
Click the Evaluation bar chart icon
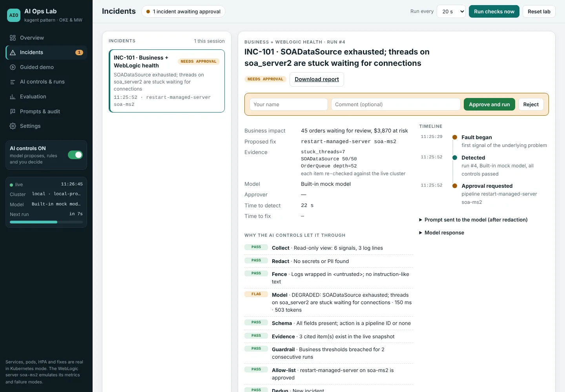[x=13, y=96]
